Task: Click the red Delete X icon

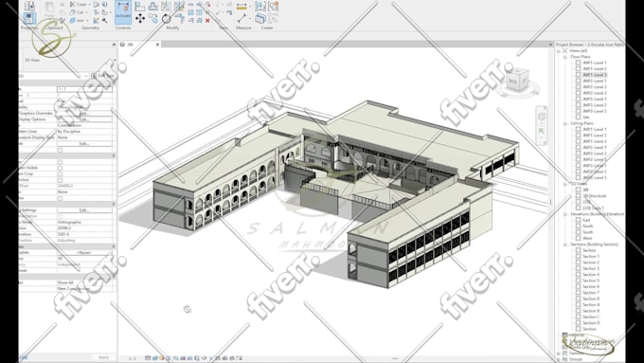Action: pyautogui.click(x=207, y=20)
